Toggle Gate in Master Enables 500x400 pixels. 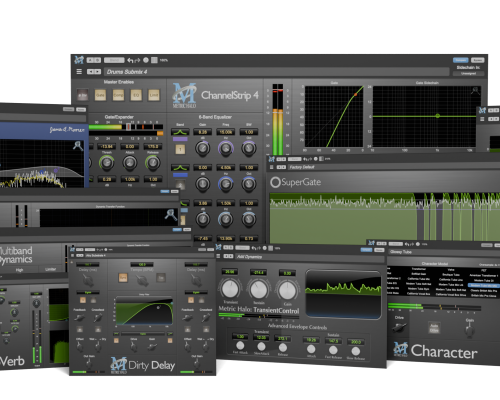100,95
